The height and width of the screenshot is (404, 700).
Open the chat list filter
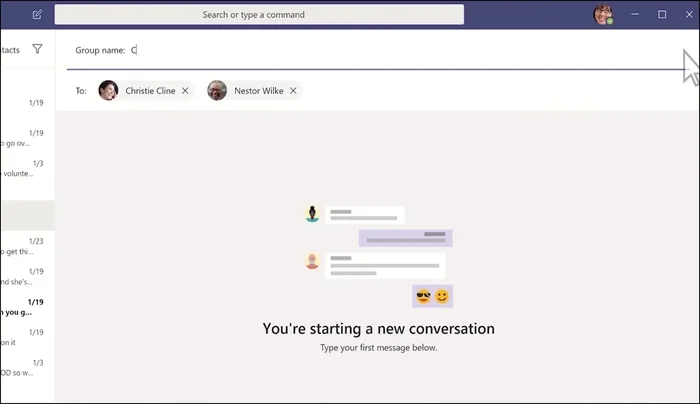coord(38,49)
